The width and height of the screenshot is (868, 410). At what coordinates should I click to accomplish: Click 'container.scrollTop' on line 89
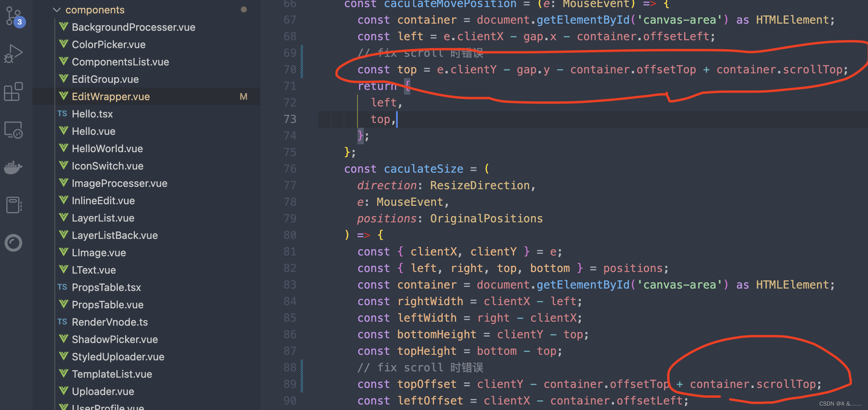click(753, 384)
